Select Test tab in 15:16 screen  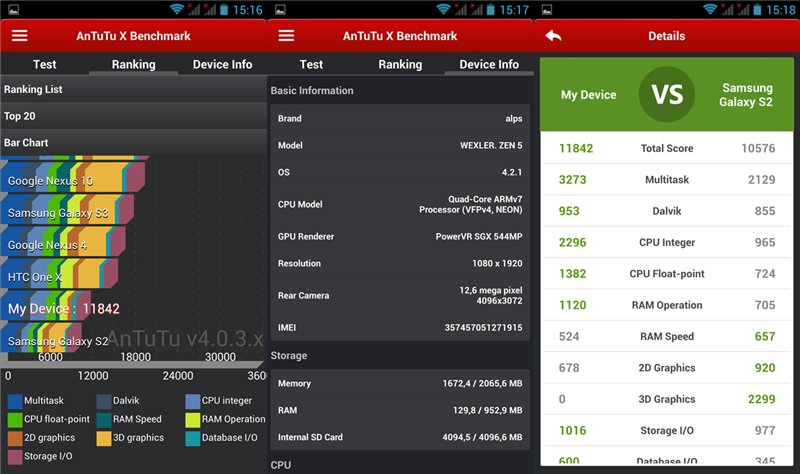[x=44, y=64]
